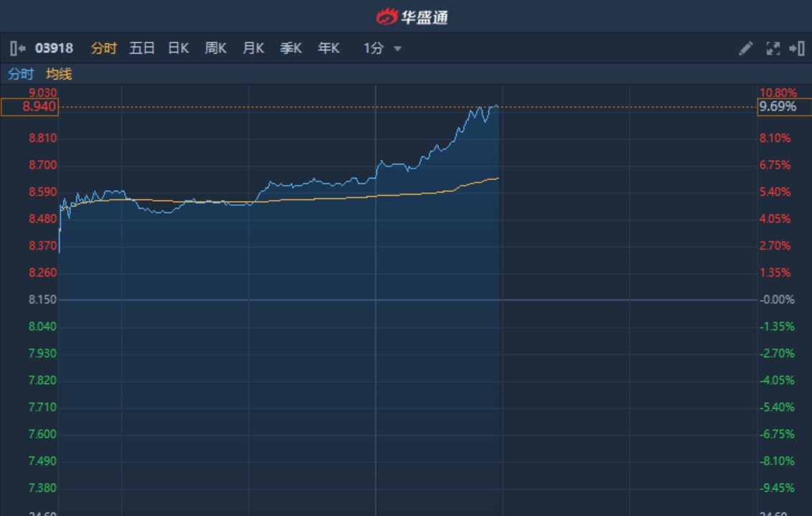Switch to 年K chart
This screenshot has height=516, width=812.
coord(329,49)
